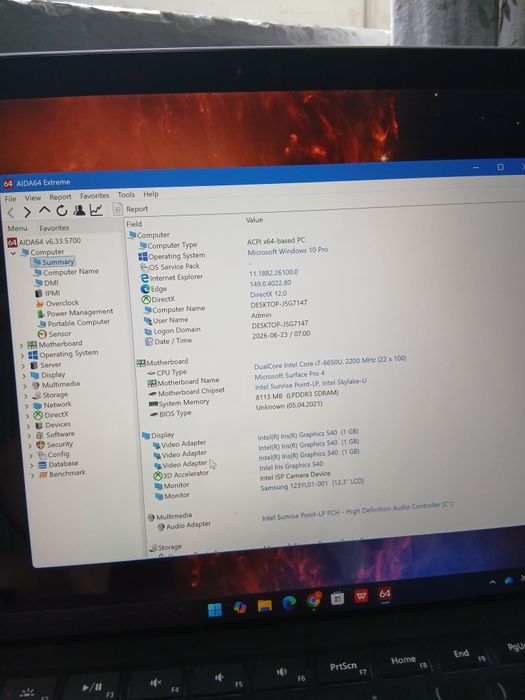Open the performance graph toolbar icon

(x=96, y=209)
